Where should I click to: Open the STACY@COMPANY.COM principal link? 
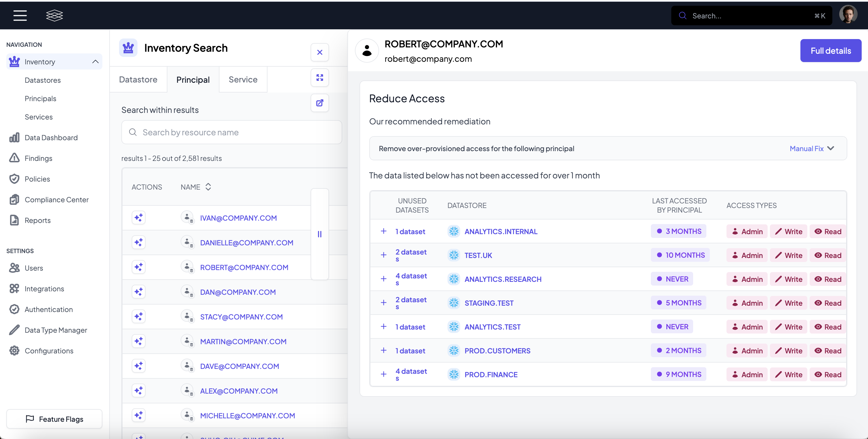coord(241,317)
